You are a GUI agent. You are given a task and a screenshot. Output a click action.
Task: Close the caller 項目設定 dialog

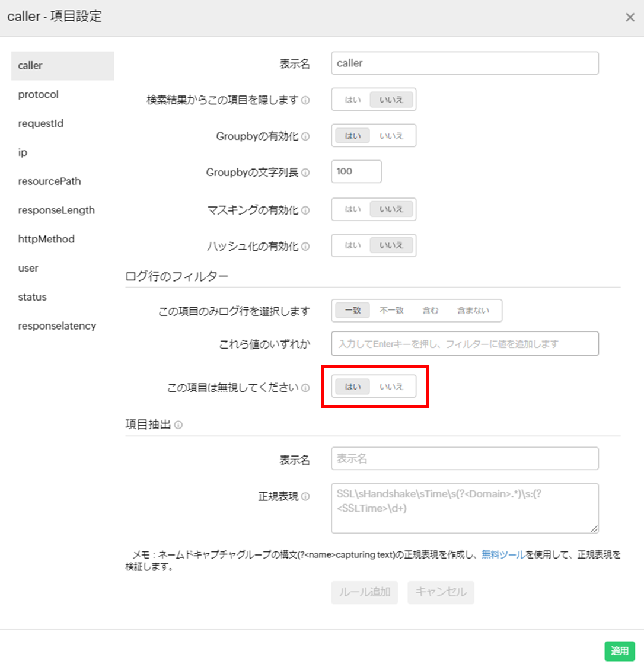tap(630, 17)
